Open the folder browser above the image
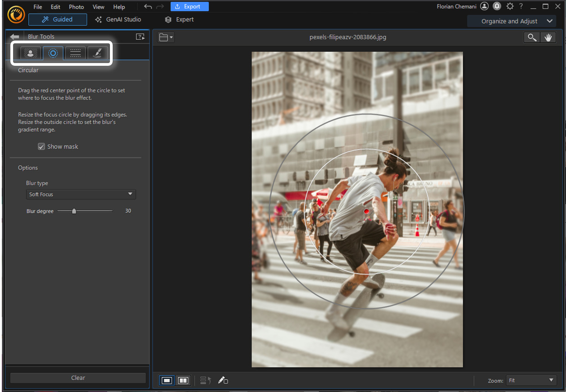This screenshot has height=392, width=566. click(x=165, y=37)
